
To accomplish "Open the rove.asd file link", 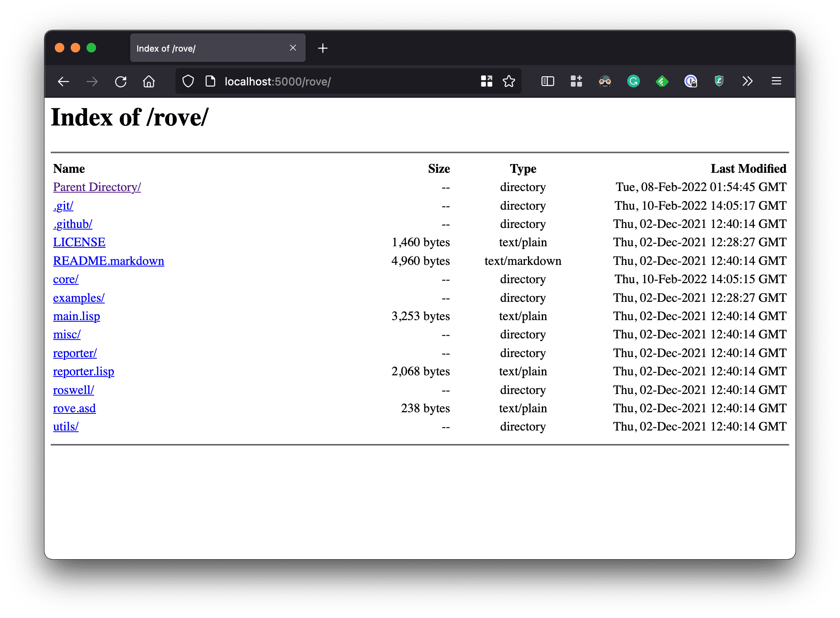I will tap(74, 408).
